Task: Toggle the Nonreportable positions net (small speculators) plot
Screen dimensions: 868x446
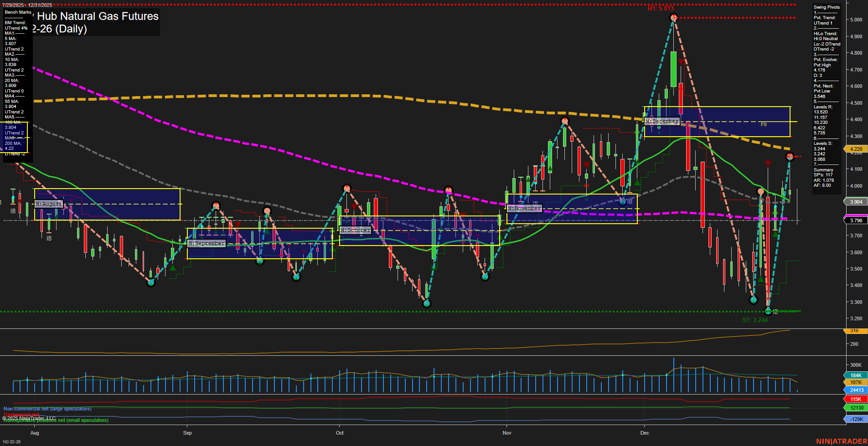Action: click(56, 420)
